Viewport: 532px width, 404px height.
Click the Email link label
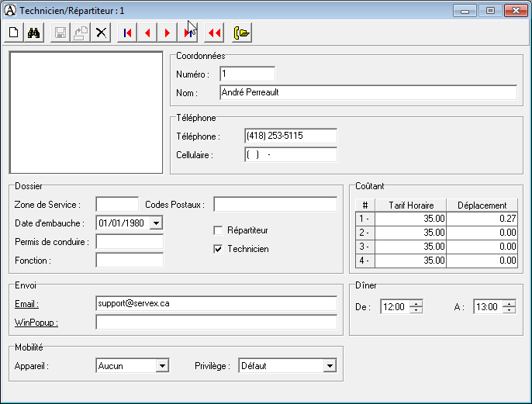click(x=26, y=304)
